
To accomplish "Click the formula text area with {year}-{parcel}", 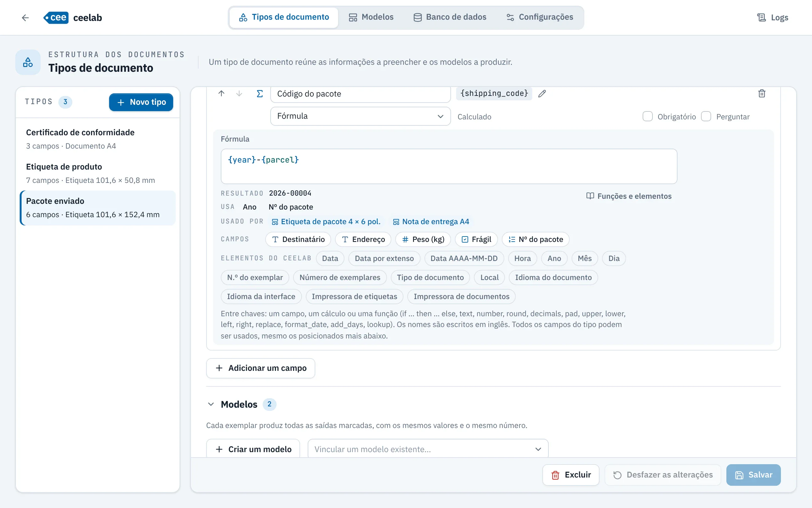I will coord(449,166).
